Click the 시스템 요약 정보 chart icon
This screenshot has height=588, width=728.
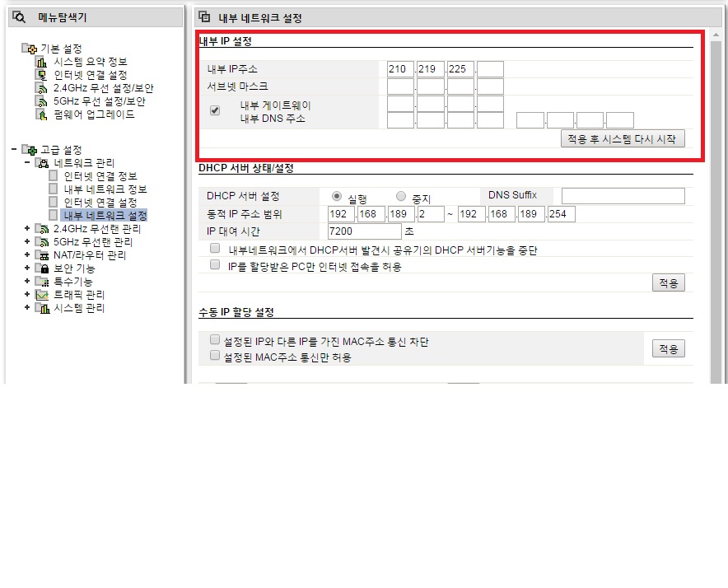tap(42, 62)
